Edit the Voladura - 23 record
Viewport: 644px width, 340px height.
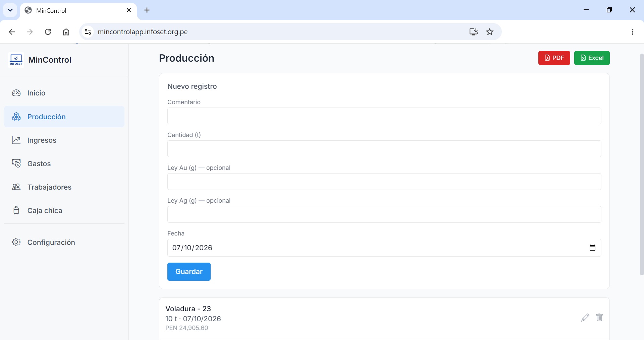(x=585, y=318)
